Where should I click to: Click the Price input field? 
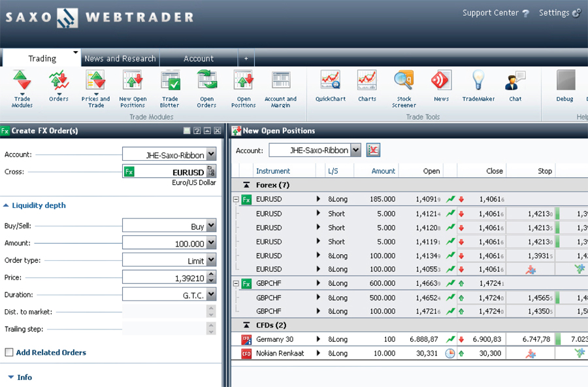tap(163, 278)
